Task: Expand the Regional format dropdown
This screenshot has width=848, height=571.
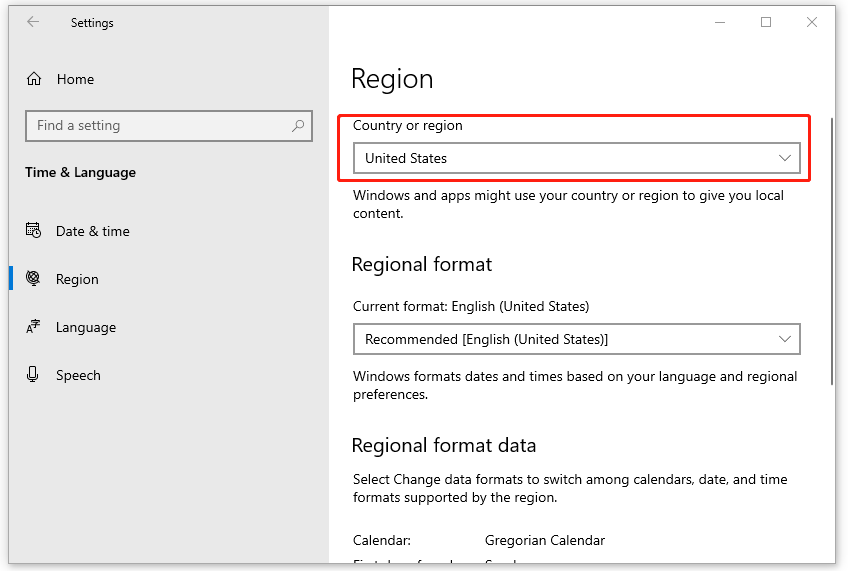Action: click(x=577, y=339)
